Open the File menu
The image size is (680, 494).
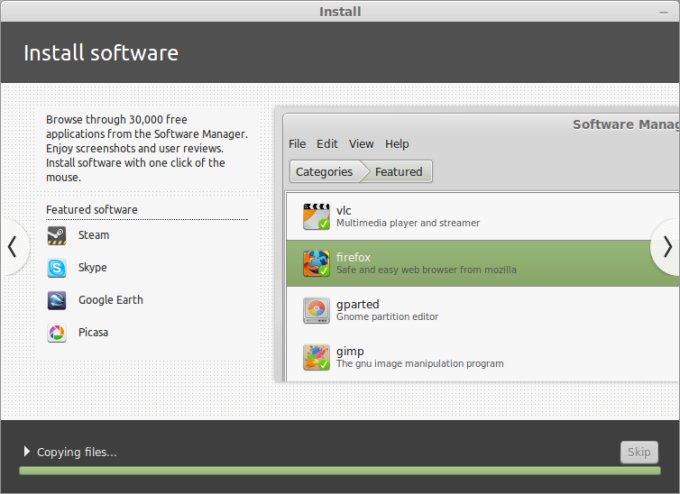click(x=297, y=144)
